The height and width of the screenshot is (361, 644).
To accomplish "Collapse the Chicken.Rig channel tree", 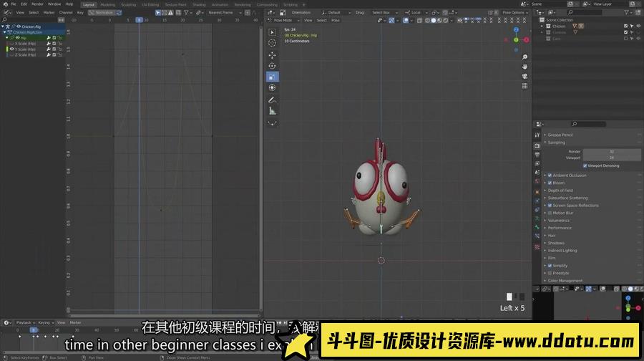I will pos(3,27).
